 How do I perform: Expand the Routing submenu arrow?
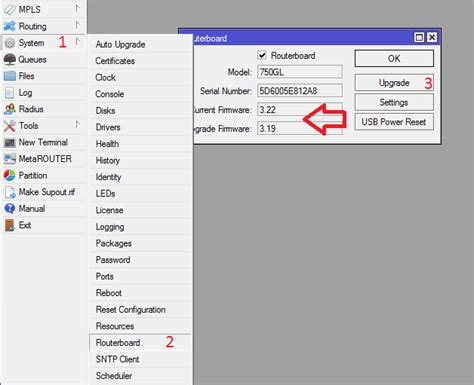(77, 25)
